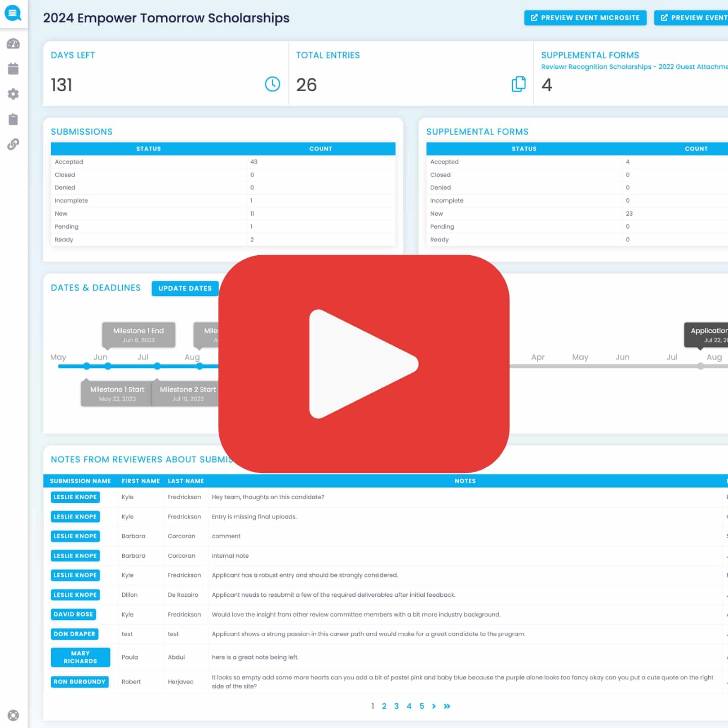Open Leslie Knope submission missing final uploads
Viewport: 728px width, 728px height.
pyautogui.click(x=75, y=517)
